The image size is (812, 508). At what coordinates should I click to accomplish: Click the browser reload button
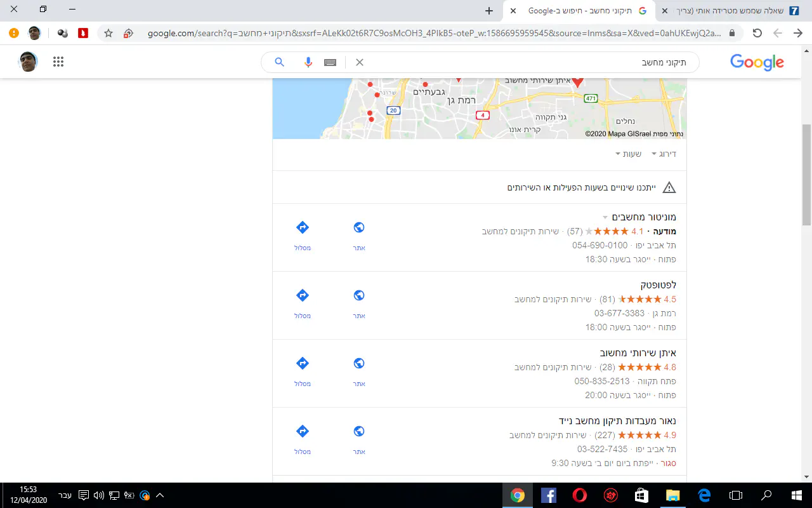coord(757,33)
